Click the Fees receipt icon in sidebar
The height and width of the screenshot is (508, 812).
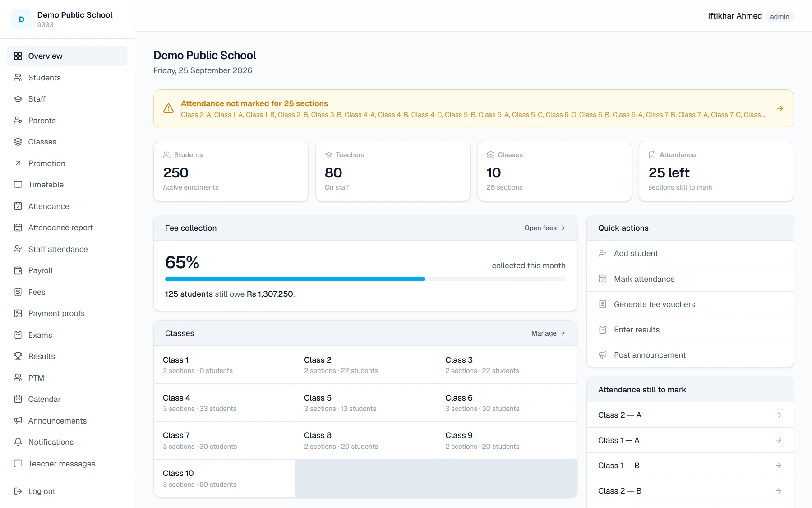point(18,292)
